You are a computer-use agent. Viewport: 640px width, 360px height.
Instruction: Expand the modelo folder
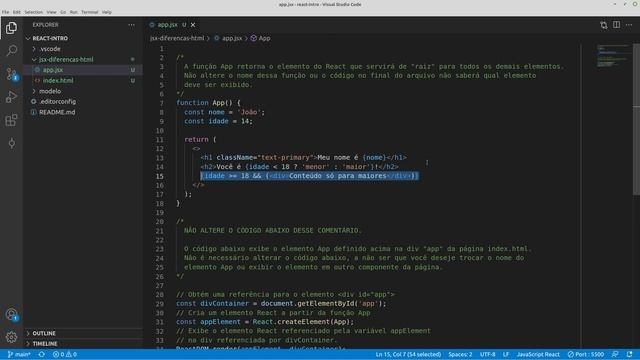pos(34,91)
